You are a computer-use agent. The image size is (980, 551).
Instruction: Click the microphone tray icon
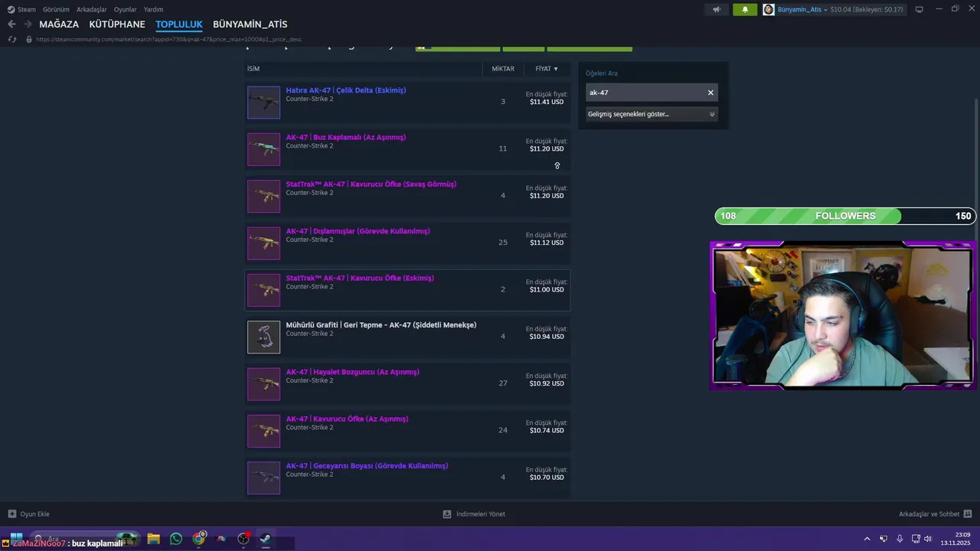coord(900,539)
